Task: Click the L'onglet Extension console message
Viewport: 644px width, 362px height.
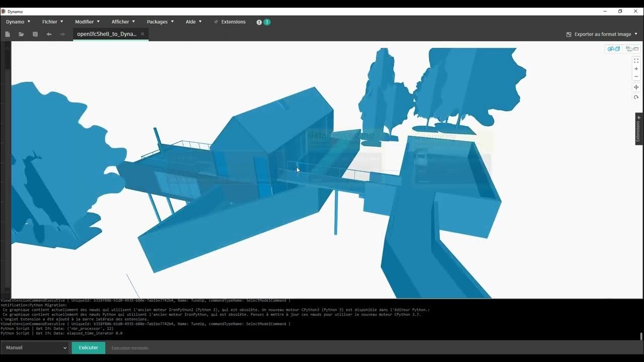Action: click(x=74, y=319)
